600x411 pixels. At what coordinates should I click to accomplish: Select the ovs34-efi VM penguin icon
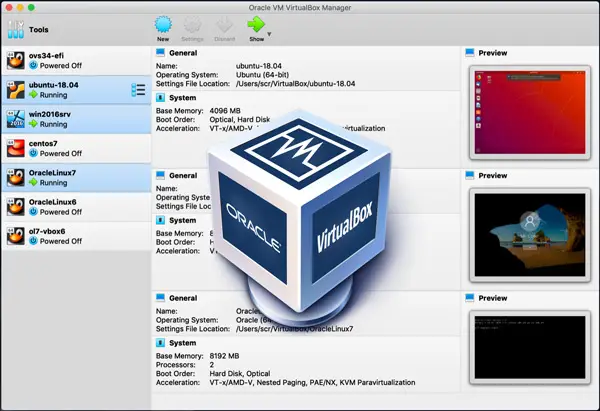[x=16, y=60]
